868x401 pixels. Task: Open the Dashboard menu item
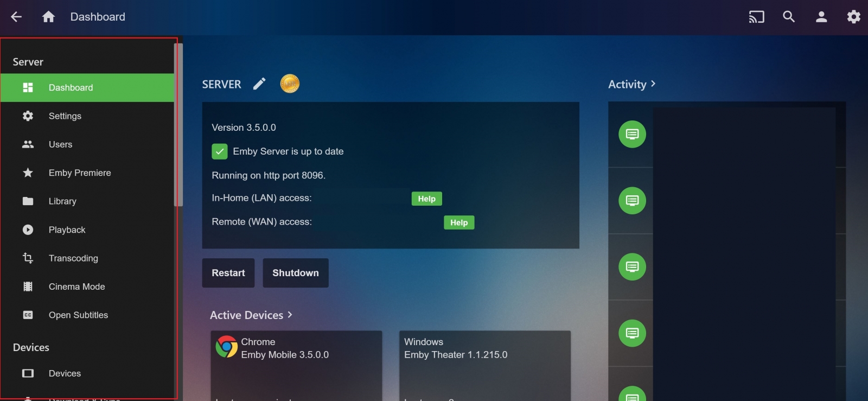tap(87, 87)
